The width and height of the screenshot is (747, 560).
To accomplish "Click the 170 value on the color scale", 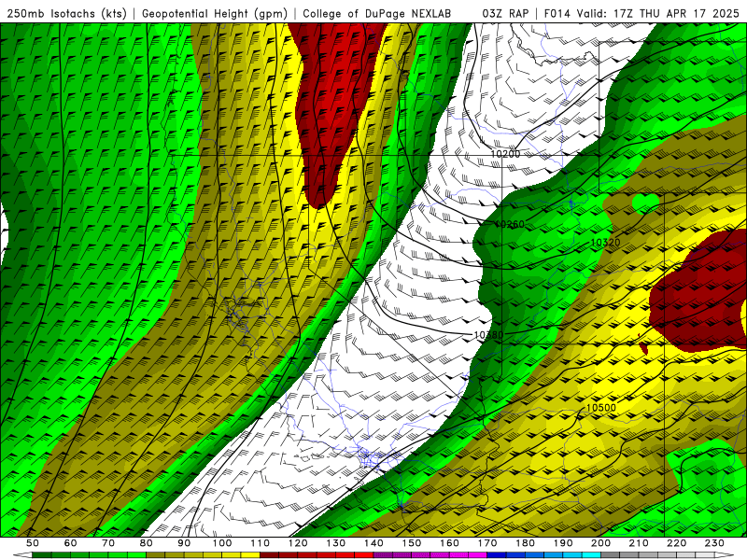I will tap(487, 543).
